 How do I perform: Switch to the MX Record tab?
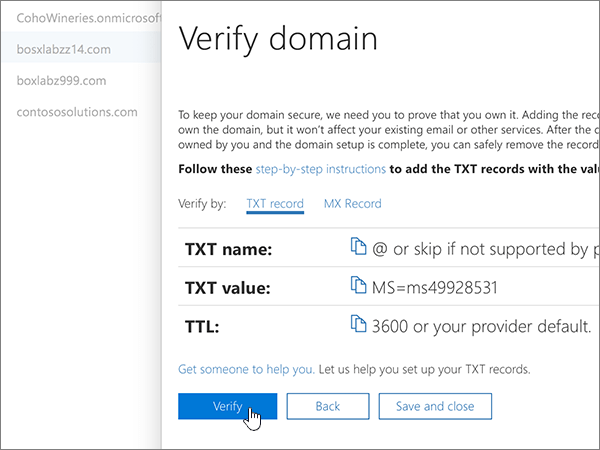[x=352, y=204]
